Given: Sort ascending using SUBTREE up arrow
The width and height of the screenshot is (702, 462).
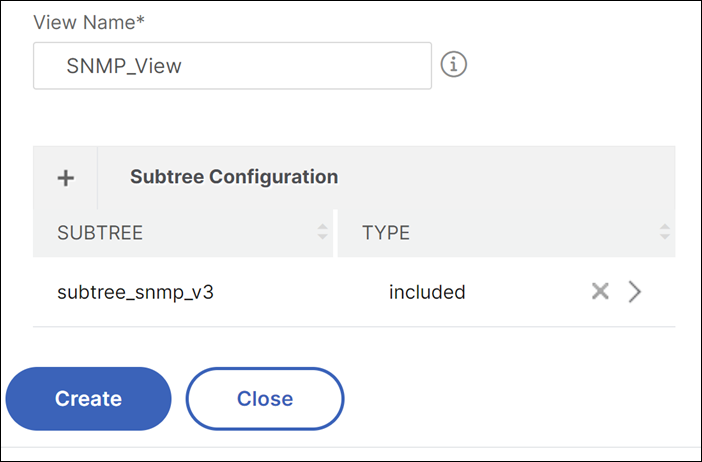Looking at the screenshot, I should pos(322,227).
